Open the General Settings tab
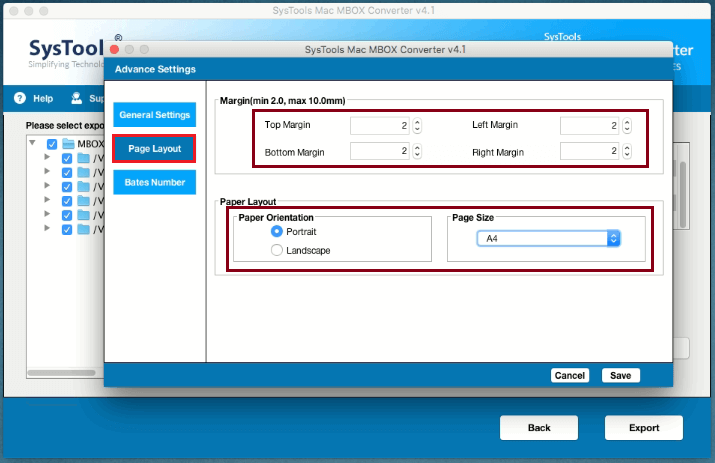 (155, 114)
